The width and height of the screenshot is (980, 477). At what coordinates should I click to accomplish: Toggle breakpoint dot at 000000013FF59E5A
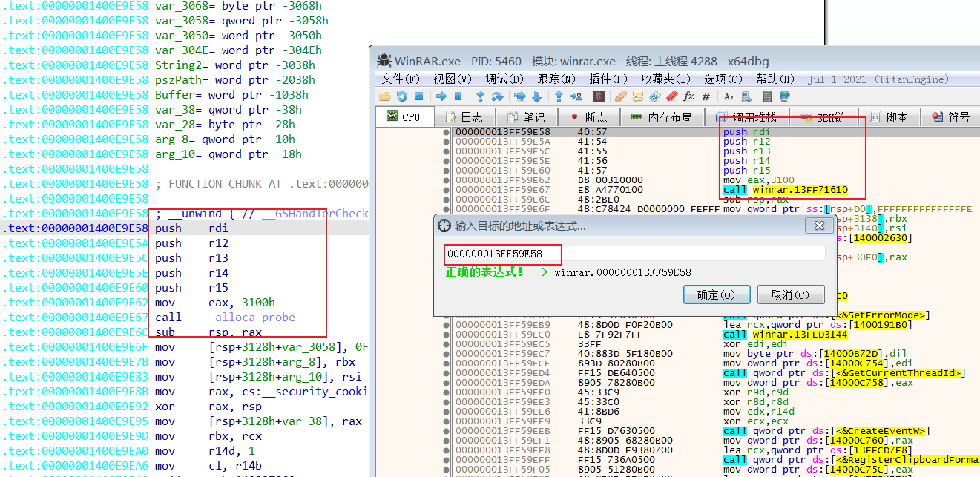click(x=447, y=142)
